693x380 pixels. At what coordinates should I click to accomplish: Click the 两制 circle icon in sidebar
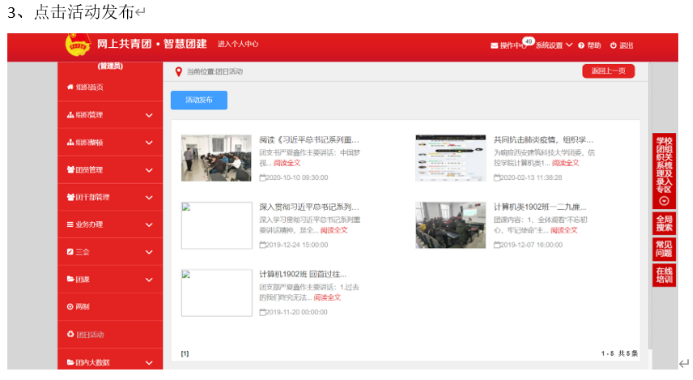pyautogui.click(x=70, y=307)
